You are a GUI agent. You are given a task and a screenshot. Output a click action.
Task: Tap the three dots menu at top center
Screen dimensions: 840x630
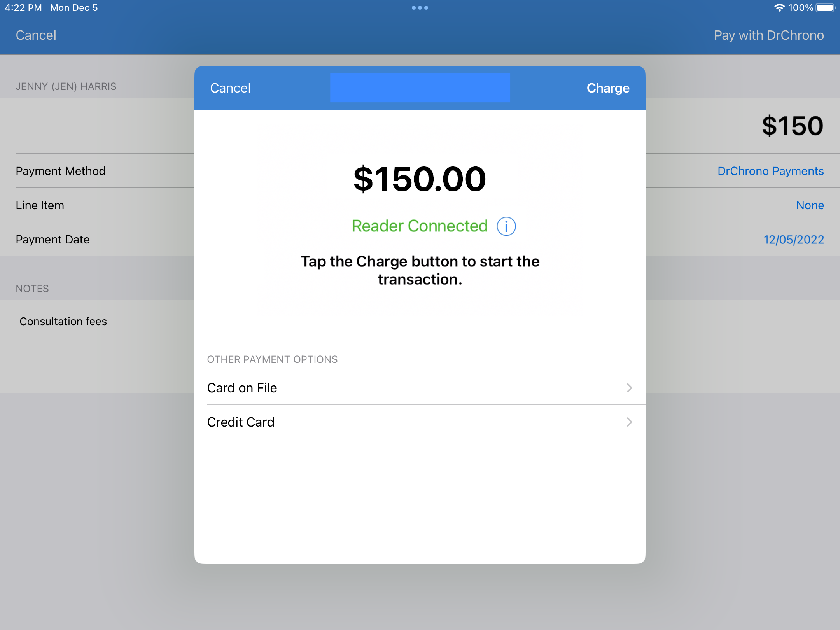coord(419,7)
